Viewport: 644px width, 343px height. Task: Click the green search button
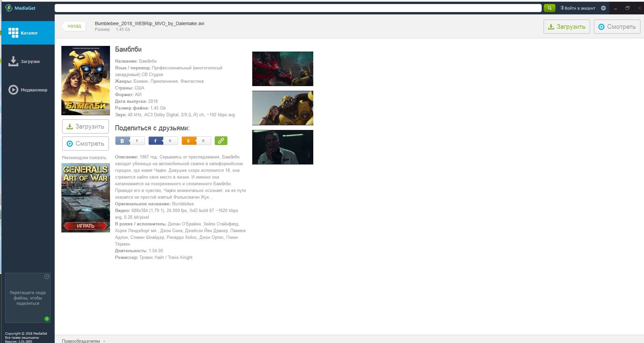tap(549, 8)
